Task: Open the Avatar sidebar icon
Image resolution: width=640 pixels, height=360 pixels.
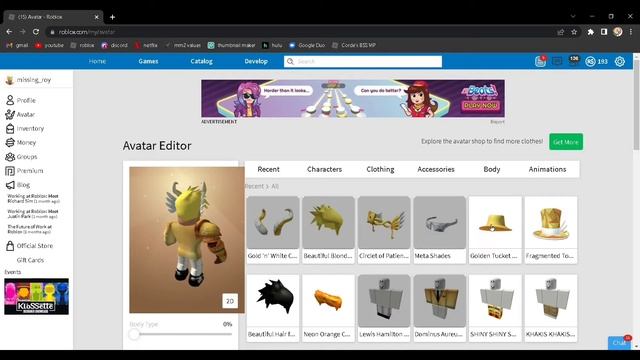Action: point(10,114)
